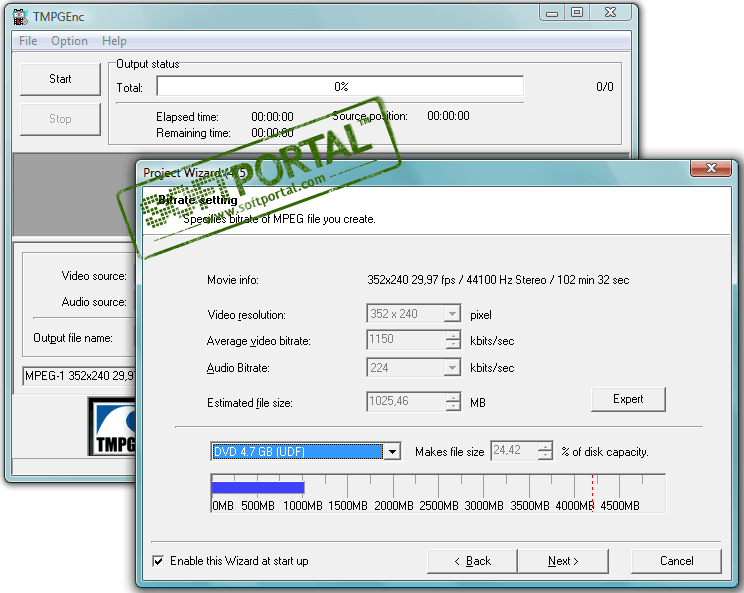Click the TMPGEnc logo image
The image size is (744, 593).
(112, 427)
